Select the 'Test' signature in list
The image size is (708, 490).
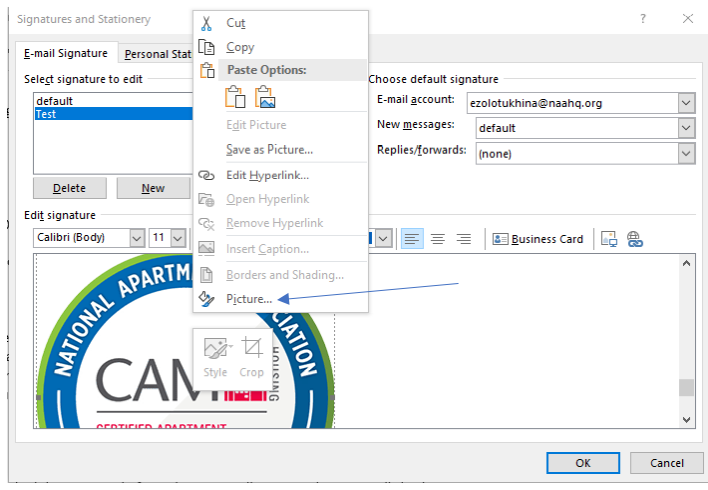click(113, 114)
